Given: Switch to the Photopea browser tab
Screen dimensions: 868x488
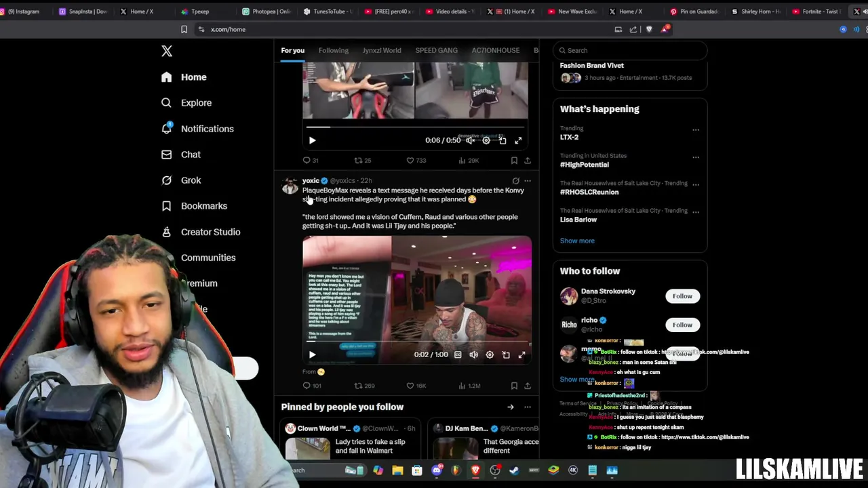Looking at the screenshot, I should coord(266,12).
